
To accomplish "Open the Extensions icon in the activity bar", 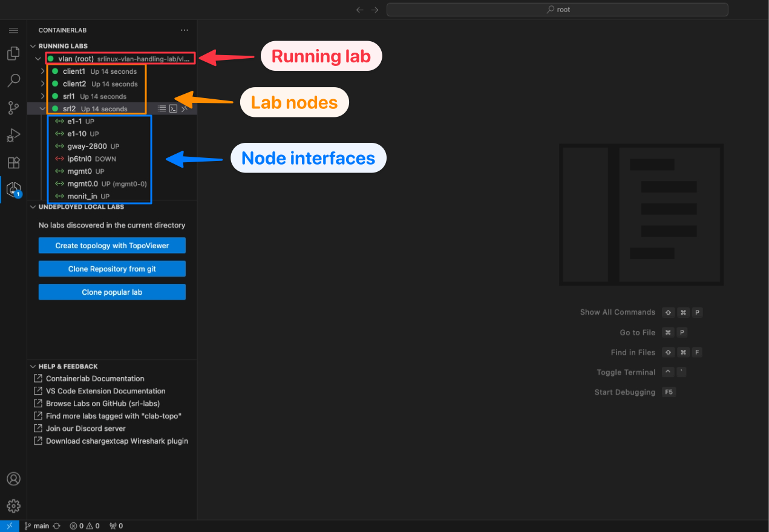I will 13,162.
